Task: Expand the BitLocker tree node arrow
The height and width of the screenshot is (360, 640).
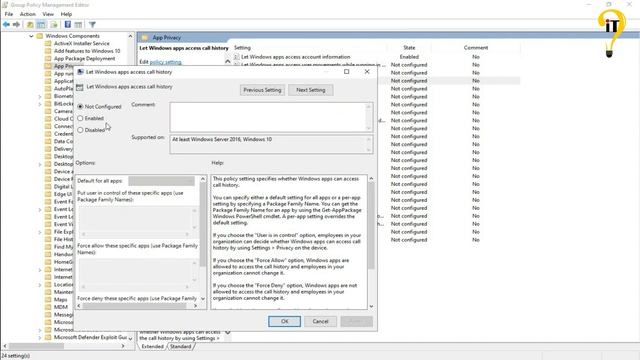Action: tap(40, 104)
